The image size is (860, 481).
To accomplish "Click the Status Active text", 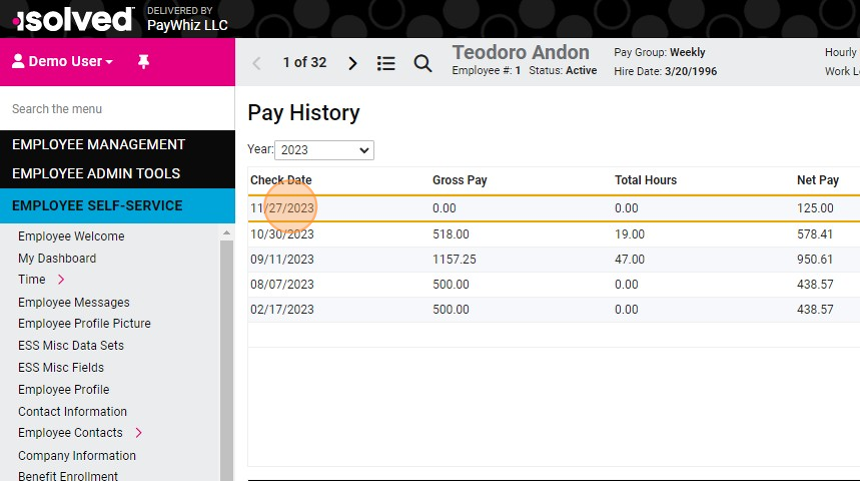I will coord(563,70).
